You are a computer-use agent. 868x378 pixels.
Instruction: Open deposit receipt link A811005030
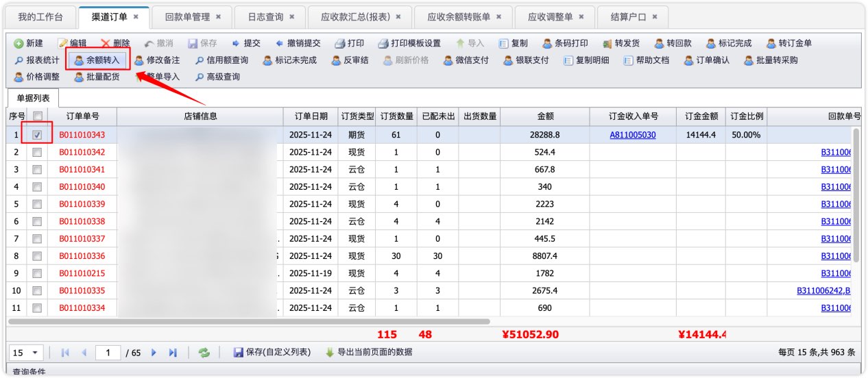pyautogui.click(x=633, y=135)
